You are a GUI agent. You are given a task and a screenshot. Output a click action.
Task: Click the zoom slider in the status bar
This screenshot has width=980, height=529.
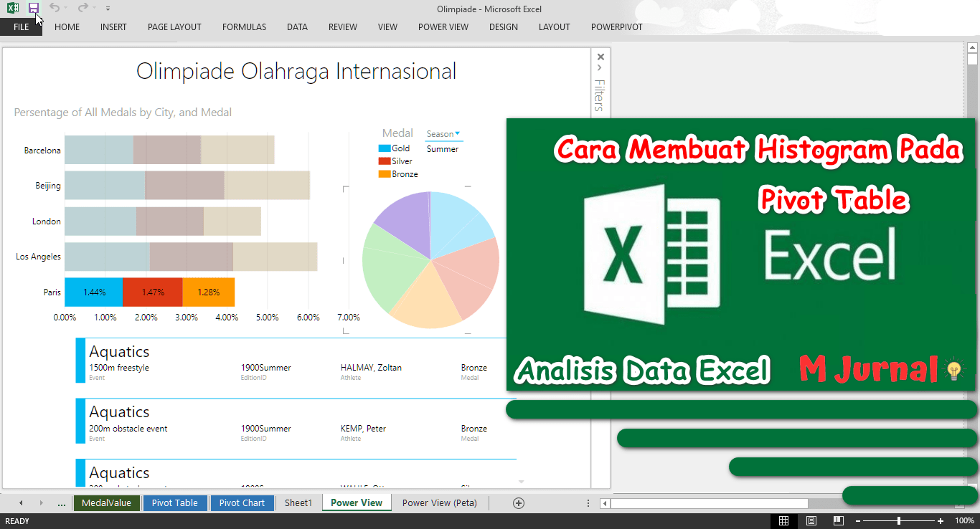point(898,521)
